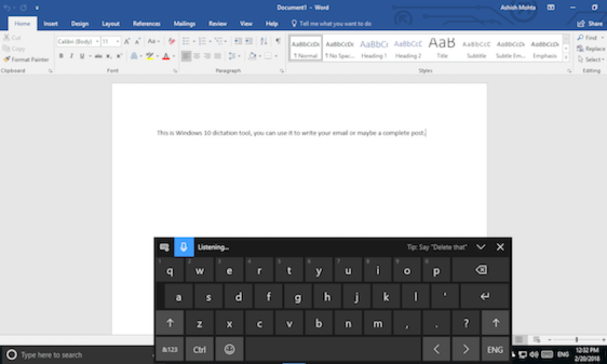Click the Format Painter tool
Image resolution: width=607 pixels, height=364 pixels.
[26, 60]
